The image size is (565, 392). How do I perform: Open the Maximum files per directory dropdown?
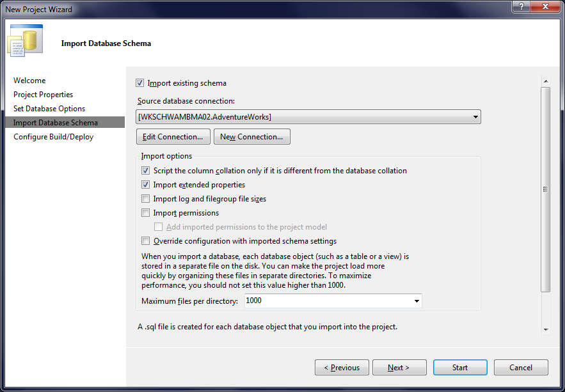(417, 301)
